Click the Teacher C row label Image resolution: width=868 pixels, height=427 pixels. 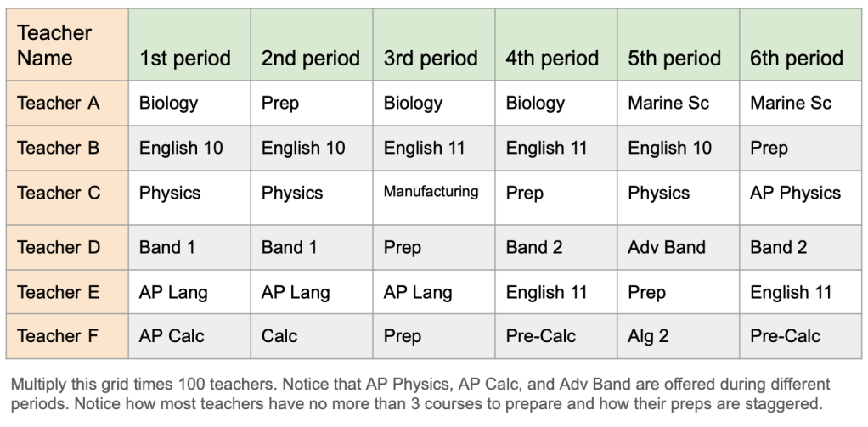[x=59, y=193]
